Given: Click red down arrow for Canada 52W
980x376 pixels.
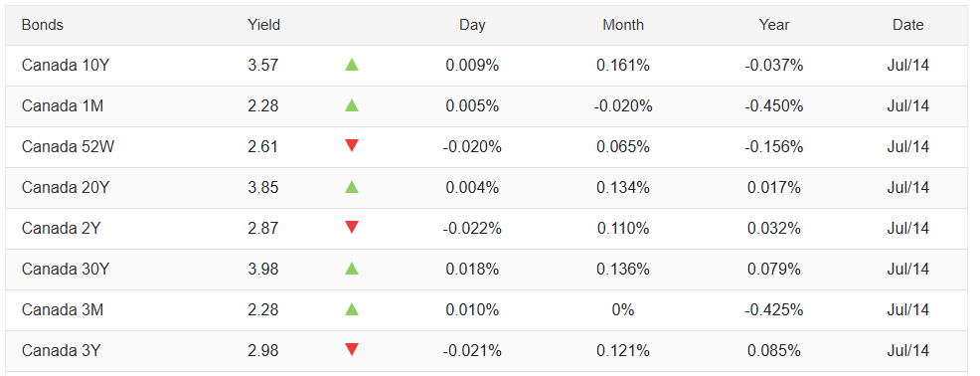Looking at the screenshot, I should point(352,146).
